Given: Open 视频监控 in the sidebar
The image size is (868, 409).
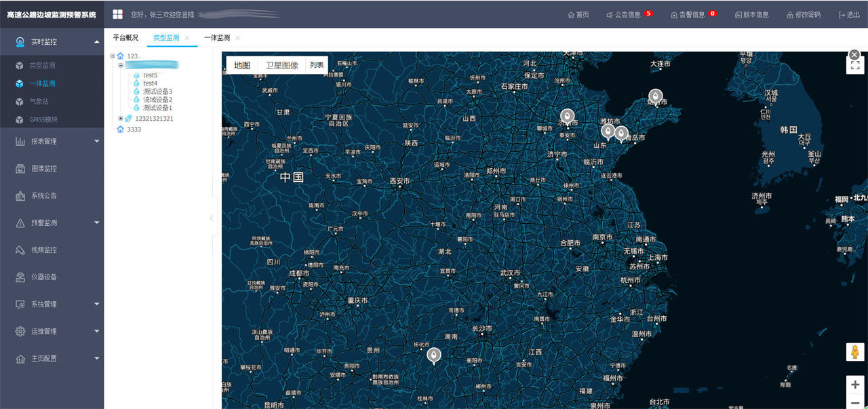Looking at the screenshot, I should pos(44,250).
